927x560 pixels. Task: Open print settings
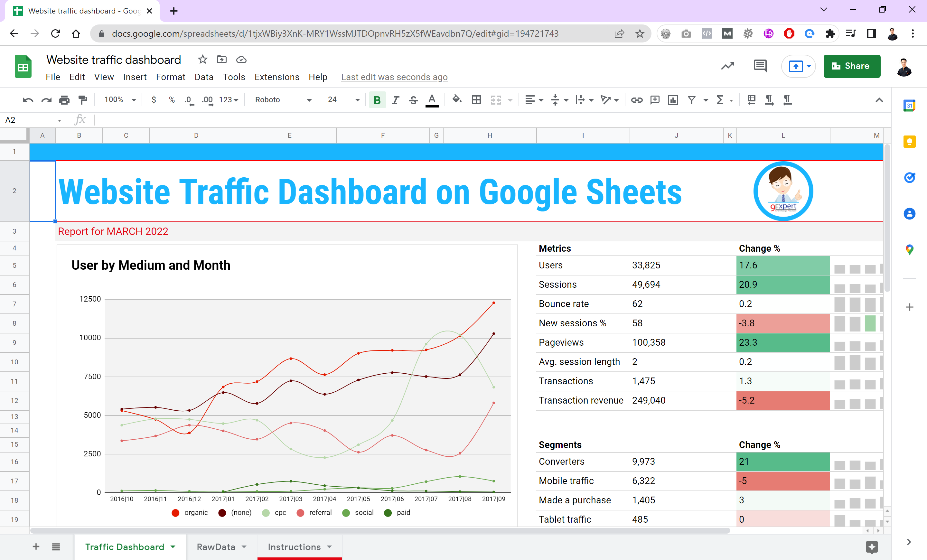[64, 100]
